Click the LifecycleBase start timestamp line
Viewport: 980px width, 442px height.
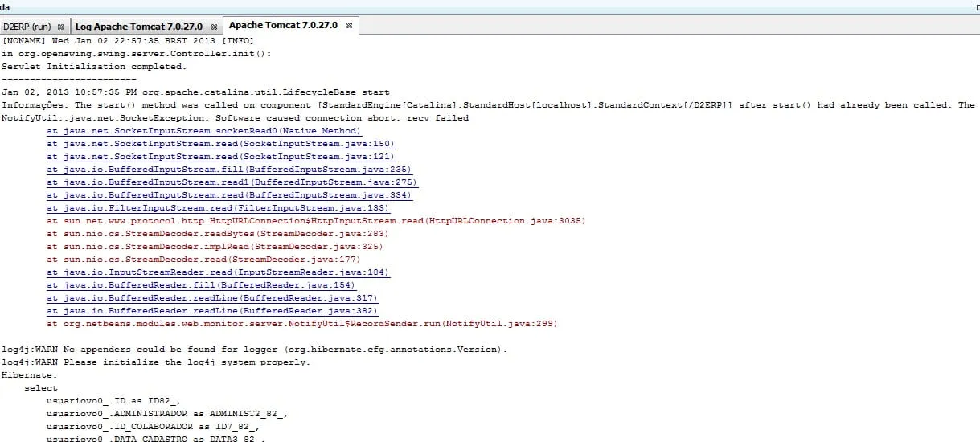tap(195, 92)
